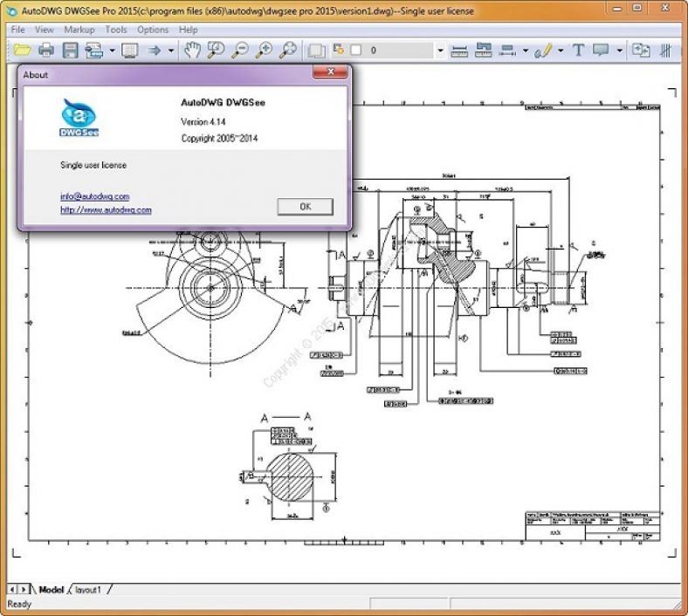The image size is (688, 616).
Task: Click the Print toolbar icon
Action: [x=46, y=50]
